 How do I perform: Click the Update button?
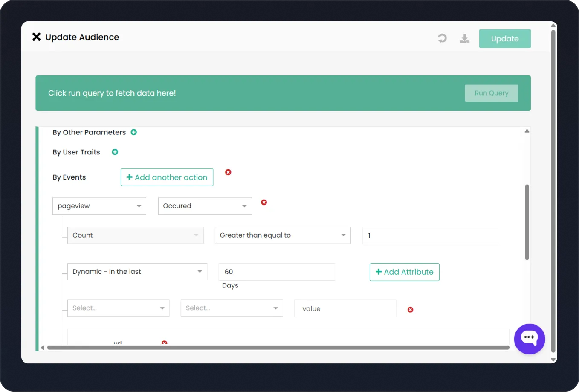tap(505, 38)
